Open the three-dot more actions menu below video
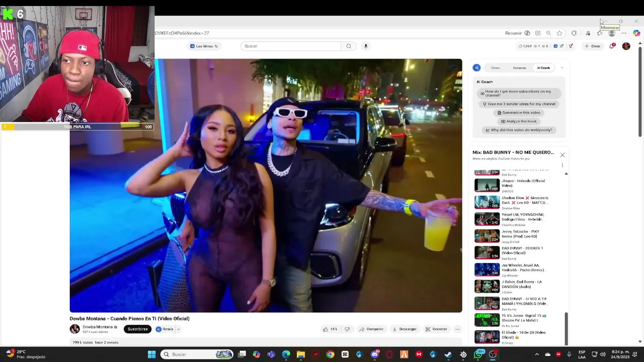Viewport: 644px width, 362px height. pos(457,329)
